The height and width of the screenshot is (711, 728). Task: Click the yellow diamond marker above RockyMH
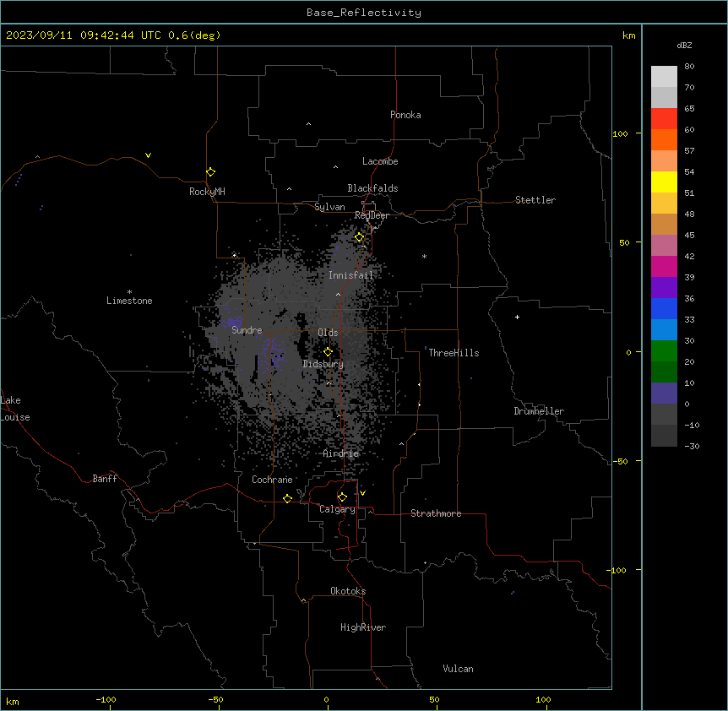[210, 172]
